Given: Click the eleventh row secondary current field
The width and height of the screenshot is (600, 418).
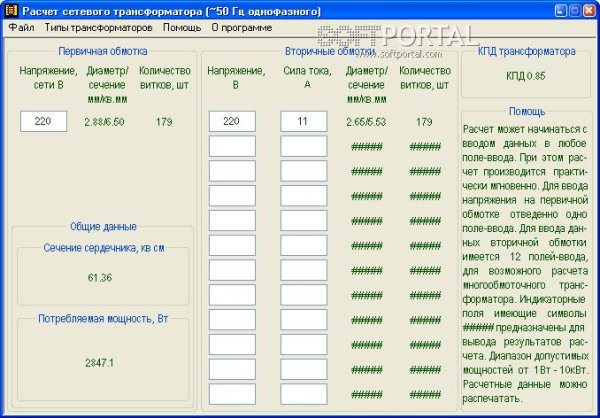Looking at the screenshot, I should [x=304, y=369].
